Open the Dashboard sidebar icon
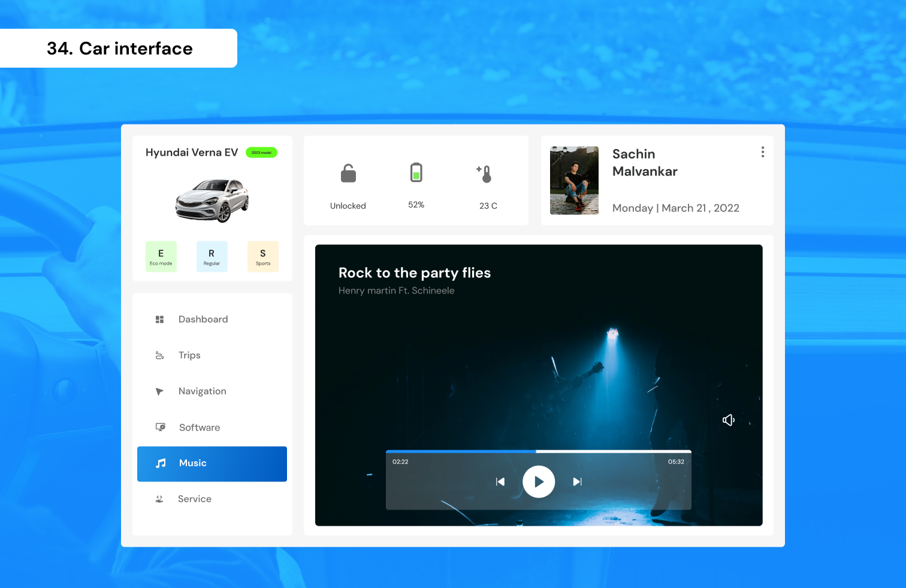The image size is (906, 588). [159, 319]
